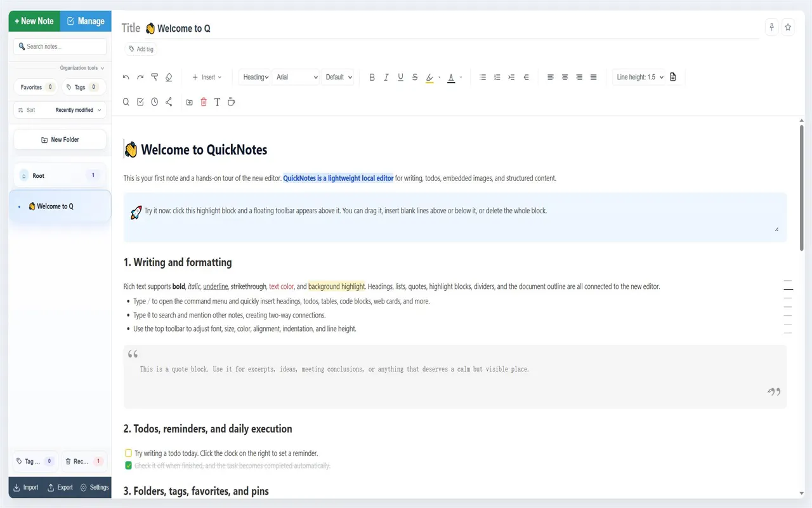Viewport: 812px width, 508px height.
Task: Apply strikethrough formatting from the toolbar
Action: point(415,77)
